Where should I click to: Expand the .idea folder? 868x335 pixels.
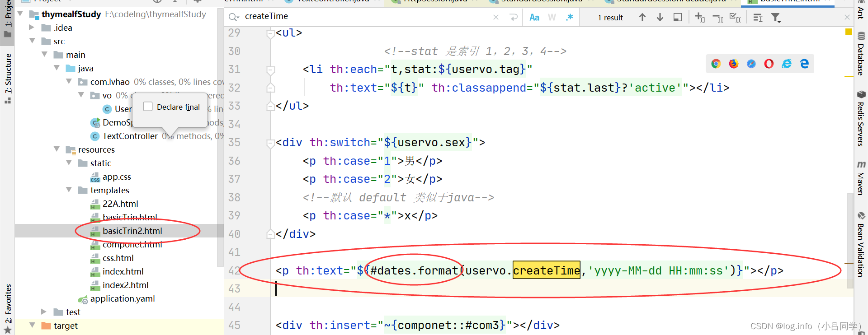coord(32,28)
